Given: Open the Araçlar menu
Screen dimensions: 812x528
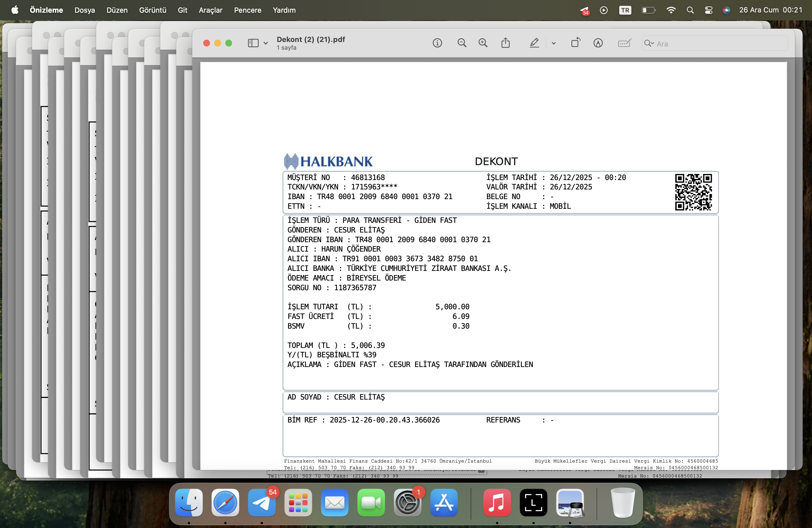Looking at the screenshot, I should [210, 10].
